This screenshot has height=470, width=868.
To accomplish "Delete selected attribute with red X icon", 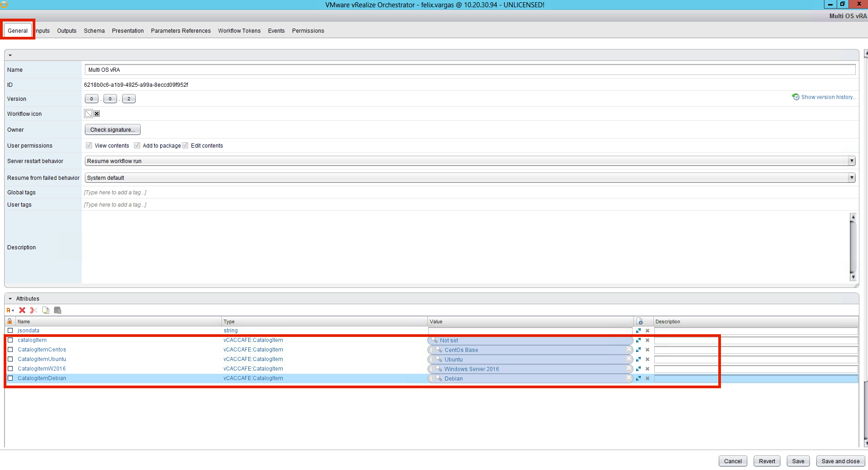I will [x=22, y=310].
